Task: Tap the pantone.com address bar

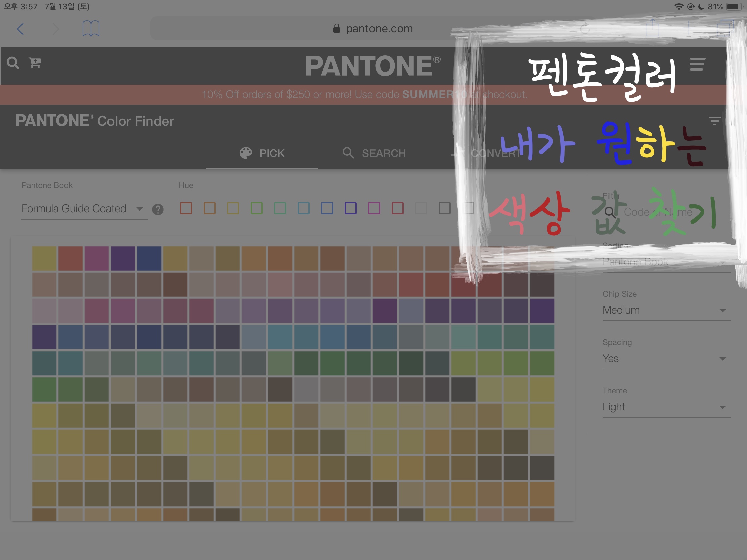Action: click(x=373, y=29)
